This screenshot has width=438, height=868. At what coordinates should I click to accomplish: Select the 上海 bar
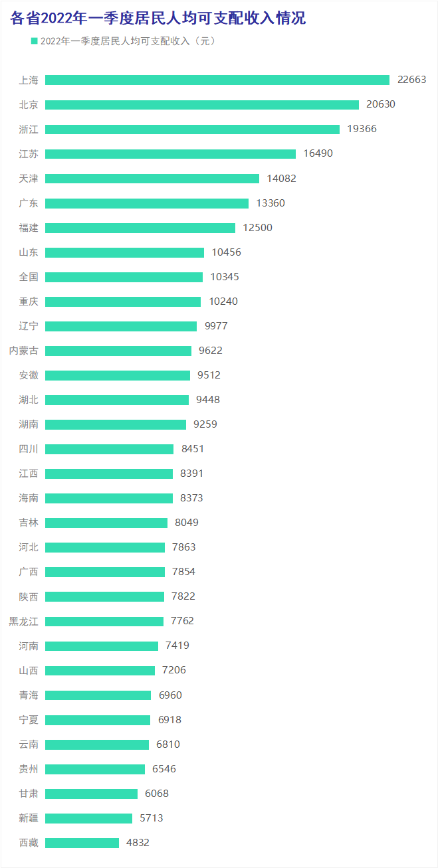217,80
